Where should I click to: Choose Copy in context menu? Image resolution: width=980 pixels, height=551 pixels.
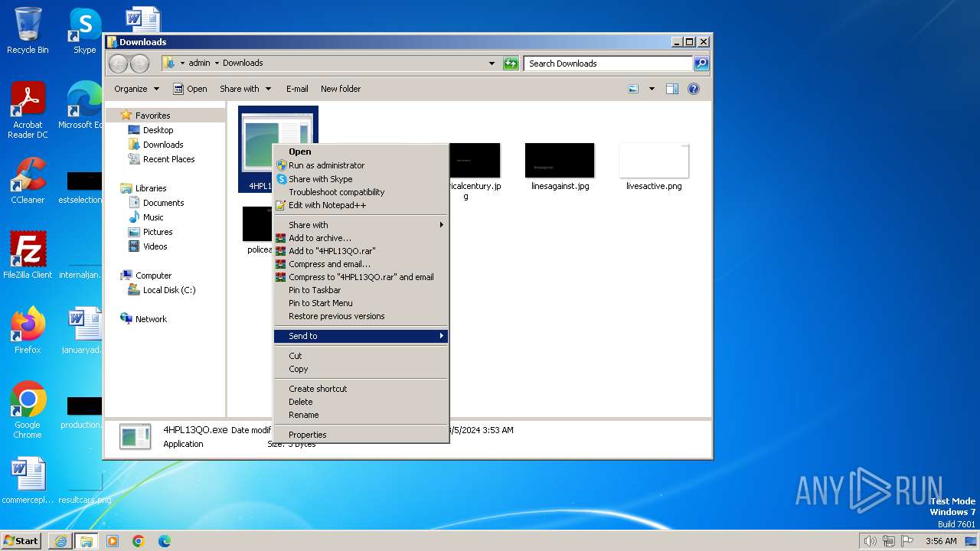click(361, 369)
